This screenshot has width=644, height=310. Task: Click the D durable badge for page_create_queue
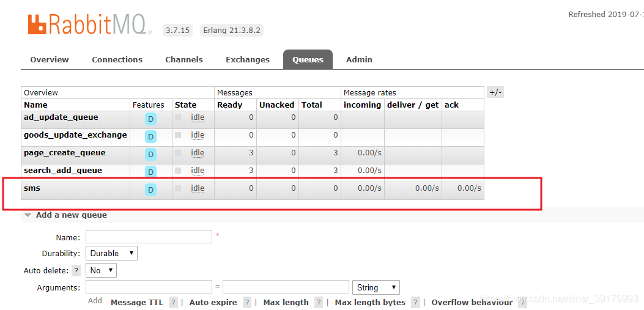[x=150, y=154]
